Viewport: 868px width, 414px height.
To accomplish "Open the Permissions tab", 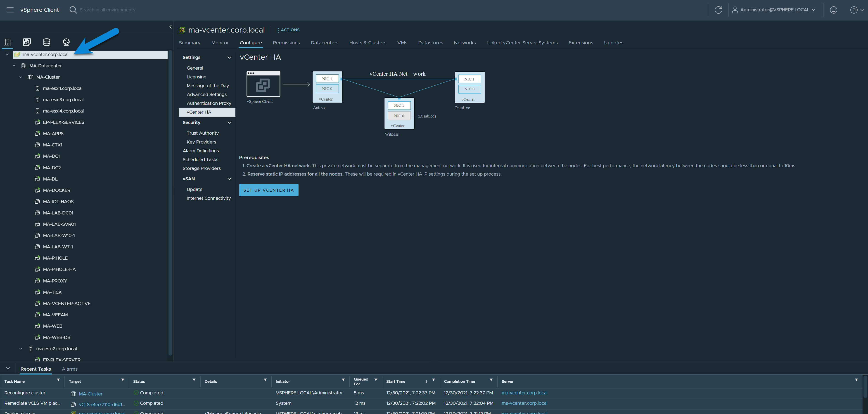I will coord(286,43).
